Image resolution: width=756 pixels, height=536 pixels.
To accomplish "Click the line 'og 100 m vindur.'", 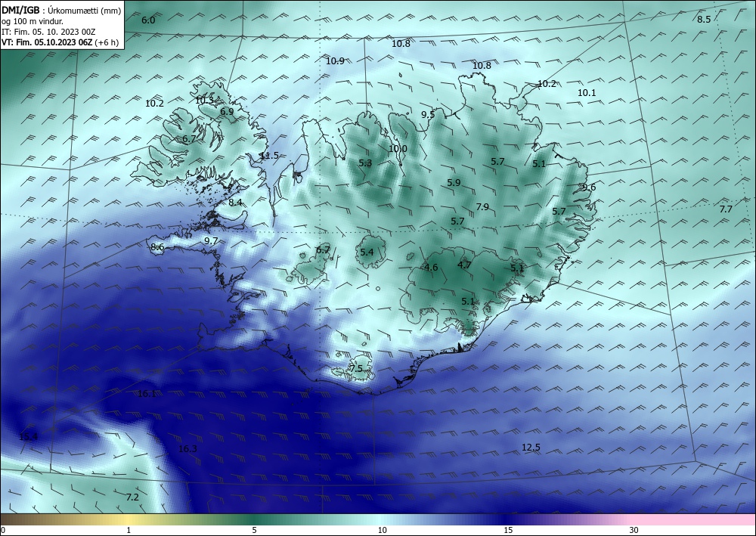I will [x=33, y=21].
